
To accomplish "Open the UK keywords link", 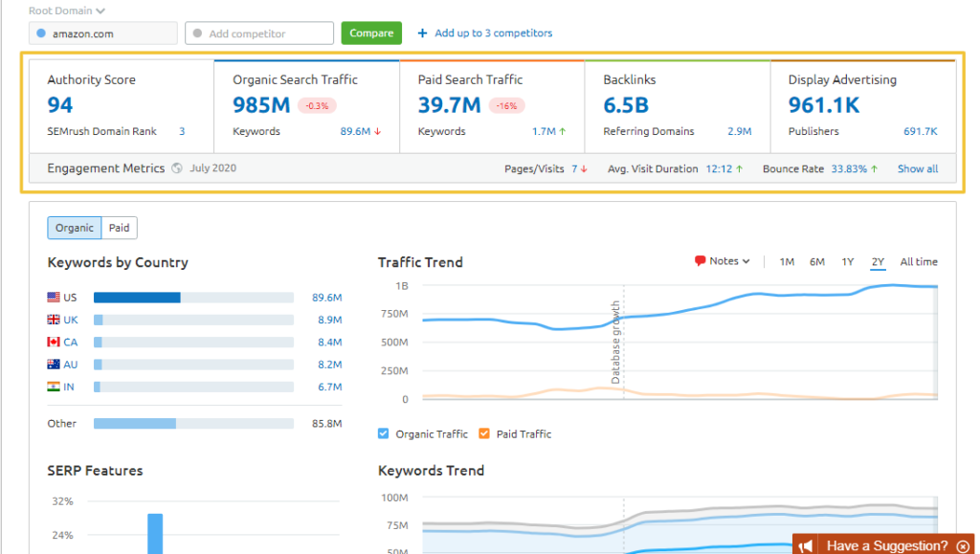I will [x=71, y=320].
